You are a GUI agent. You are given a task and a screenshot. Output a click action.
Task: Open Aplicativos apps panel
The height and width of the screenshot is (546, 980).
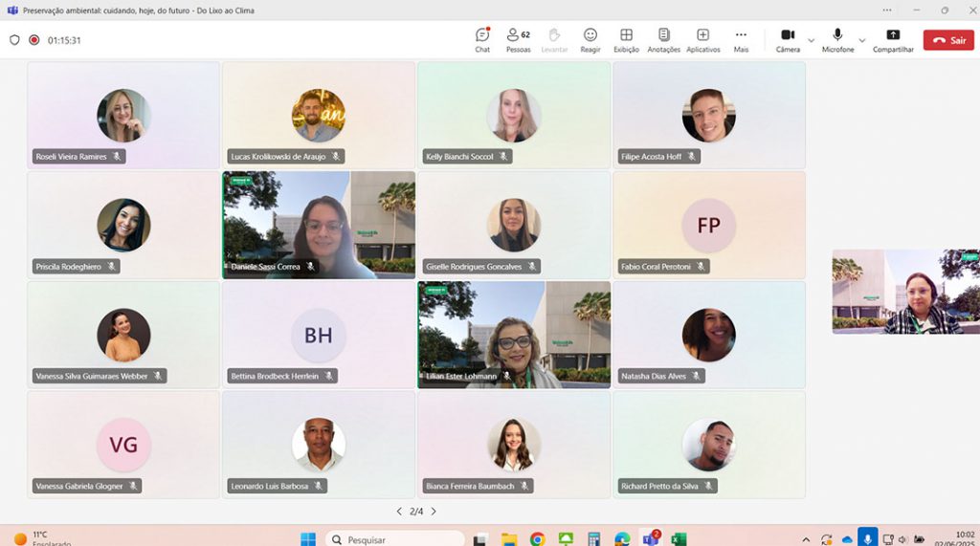pyautogui.click(x=703, y=40)
